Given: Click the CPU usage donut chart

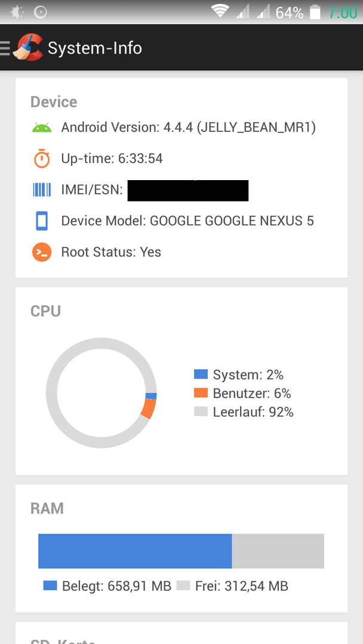Looking at the screenshot, I should coord(101,392).
